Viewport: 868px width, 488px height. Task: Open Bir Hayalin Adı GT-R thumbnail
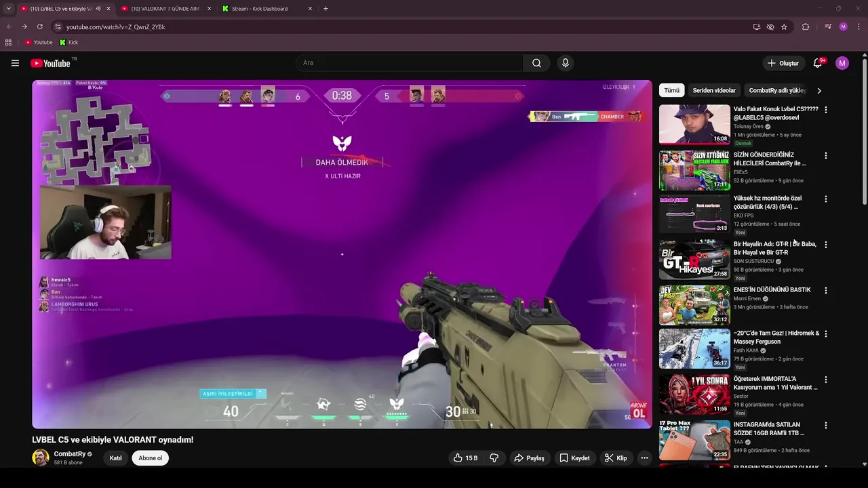[694, 259]
